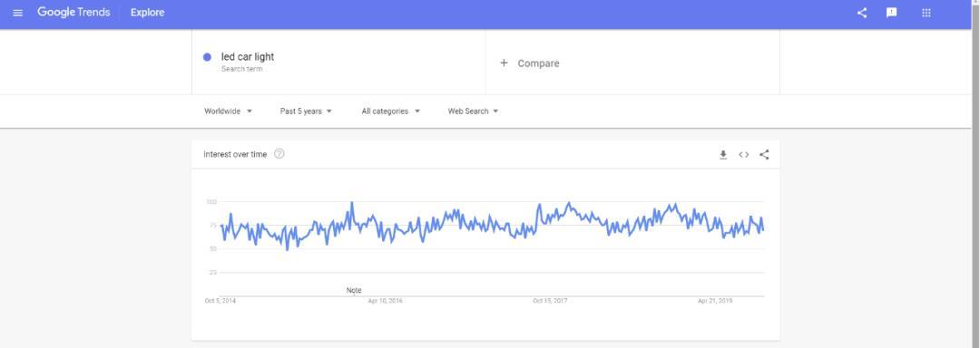Open the Google apps grid
This screenshot has height=348, width=980.
[x=926, y=13]
